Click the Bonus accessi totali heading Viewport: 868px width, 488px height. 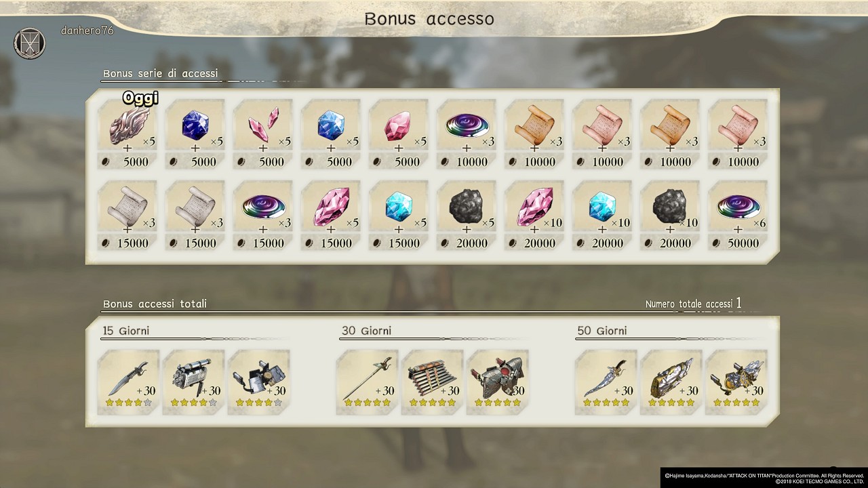(155, 304)
